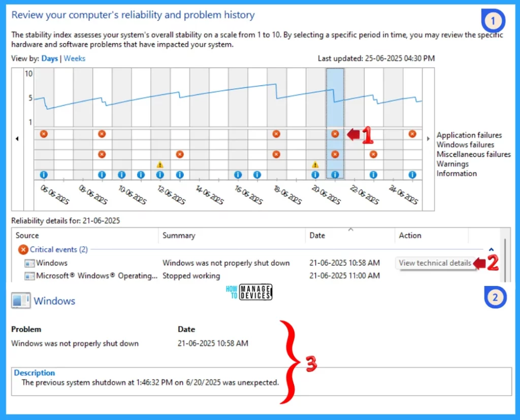Collapse the Critical events group chevron
This screenshot has height=420, width=520.
click(x=491, y=249)
